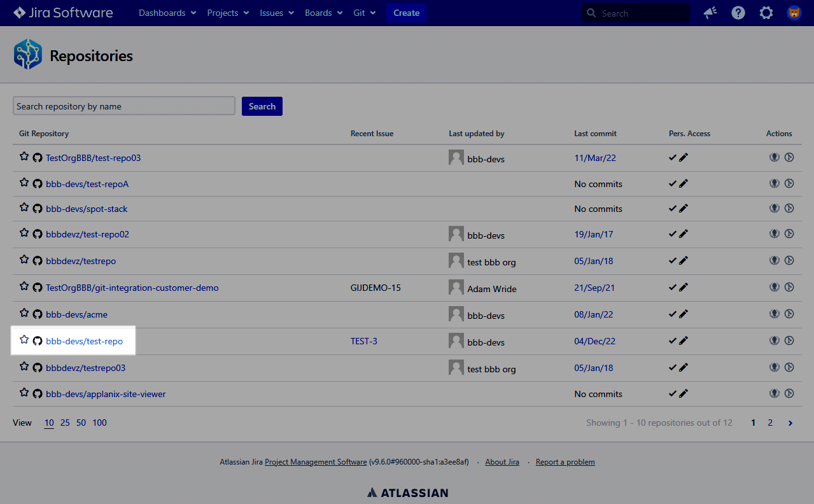The height and width of the screenshot is (504, 814).
Task: Open the Jira administration gear icon
Action: coord(766,13)
